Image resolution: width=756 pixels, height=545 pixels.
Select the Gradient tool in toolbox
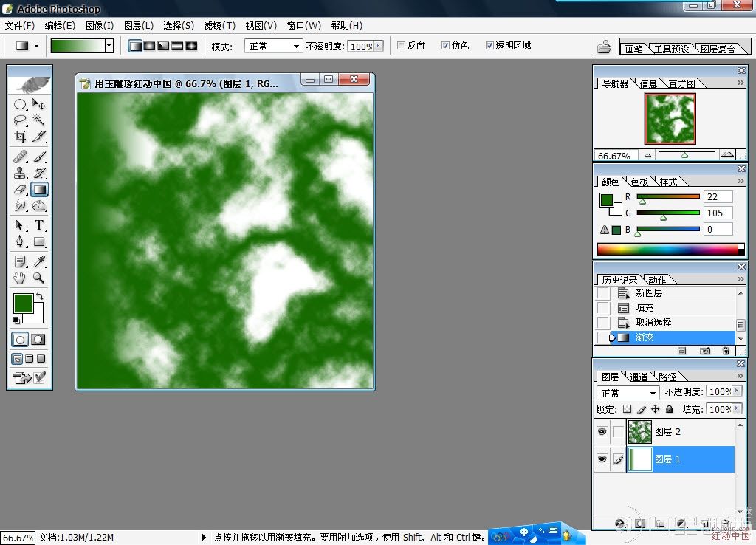point(39,190)
